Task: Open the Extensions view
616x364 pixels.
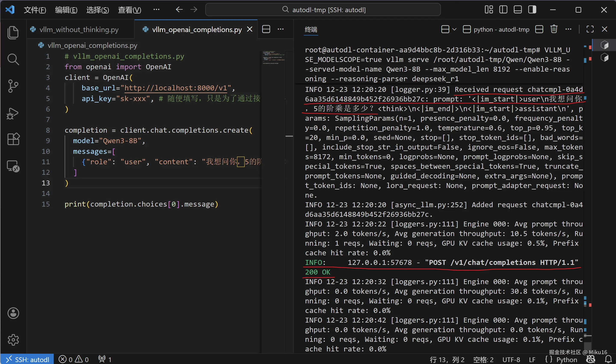Action: point(13,139)
